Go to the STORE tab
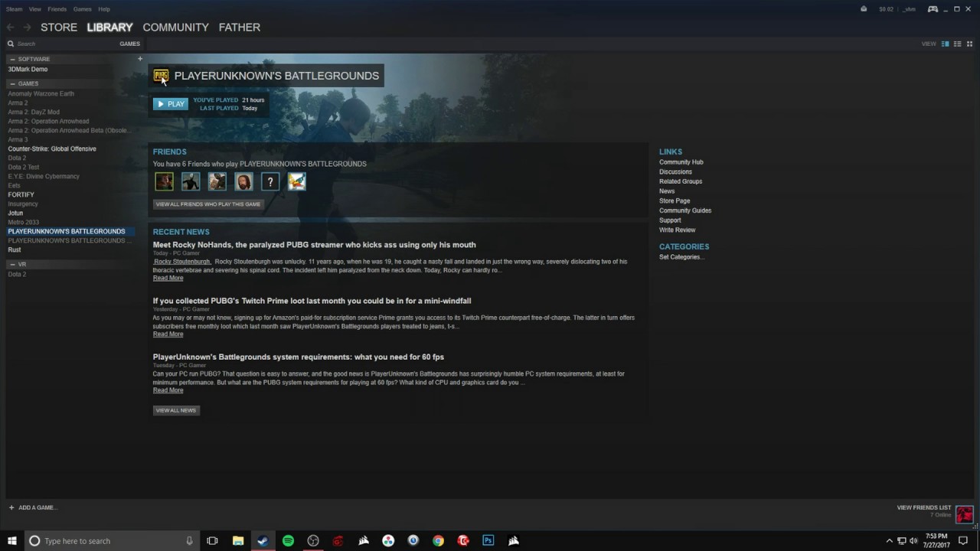This screenshot has width=980, height=551. click(59, 27)
